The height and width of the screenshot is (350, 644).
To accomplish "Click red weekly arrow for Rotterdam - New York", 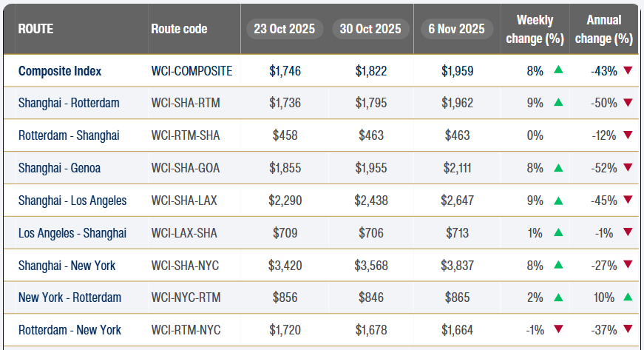I will click(x=558, y=329).
